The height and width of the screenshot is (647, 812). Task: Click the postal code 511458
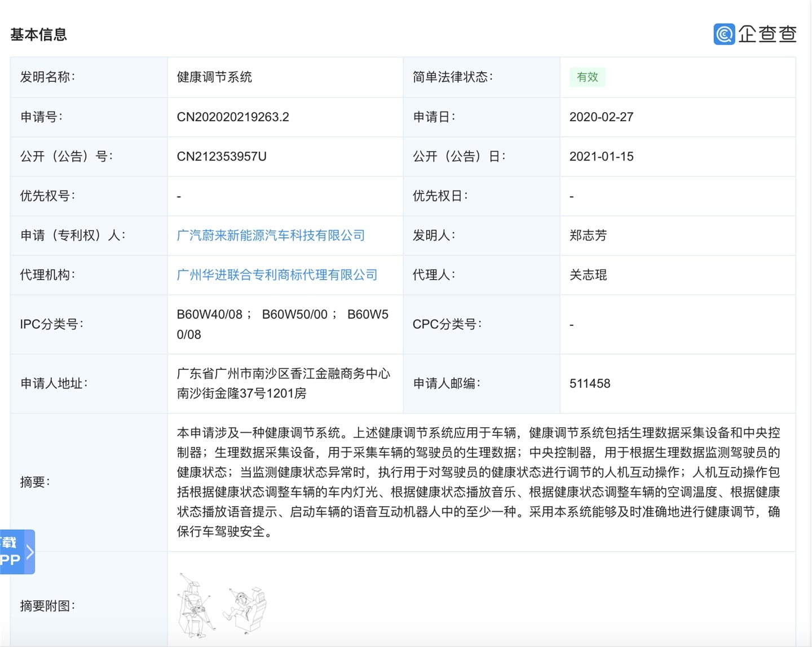pos(589,384)
